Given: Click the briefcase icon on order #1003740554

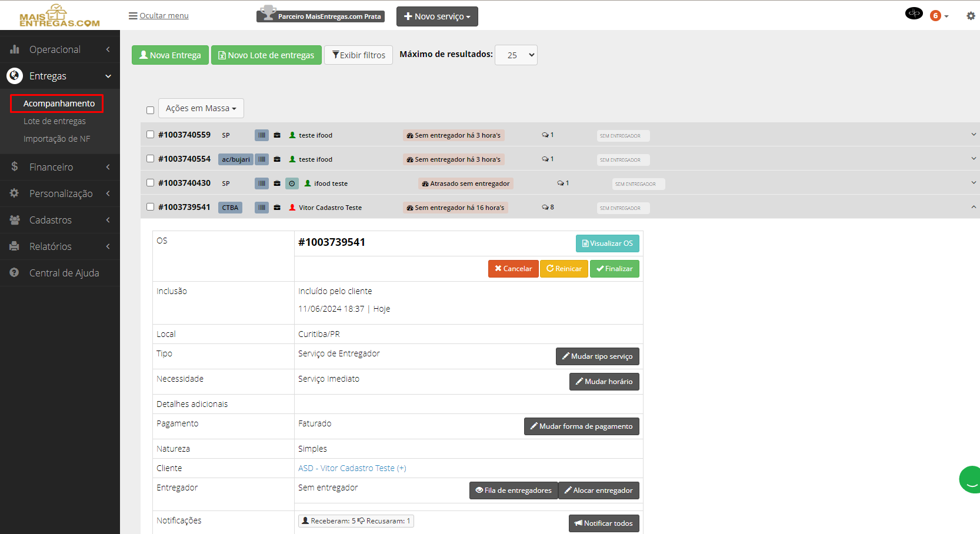Looking at the screenshot, I should pyautogui.click(x=277, y=159).
